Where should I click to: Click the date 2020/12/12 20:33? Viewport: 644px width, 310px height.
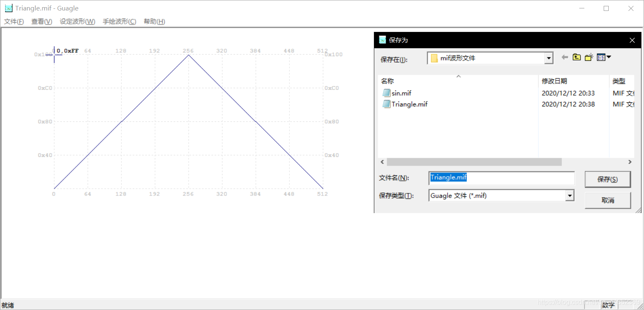pos(568,93)
